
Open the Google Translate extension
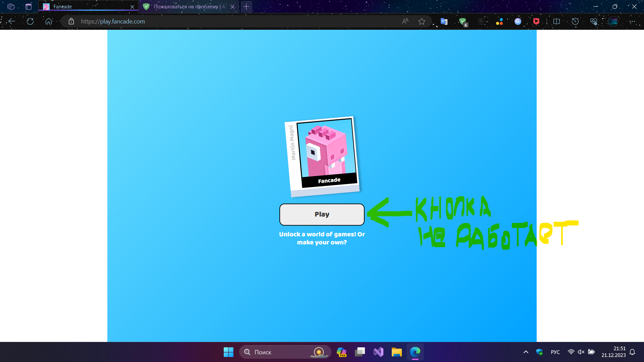click(x=444, y=21)
